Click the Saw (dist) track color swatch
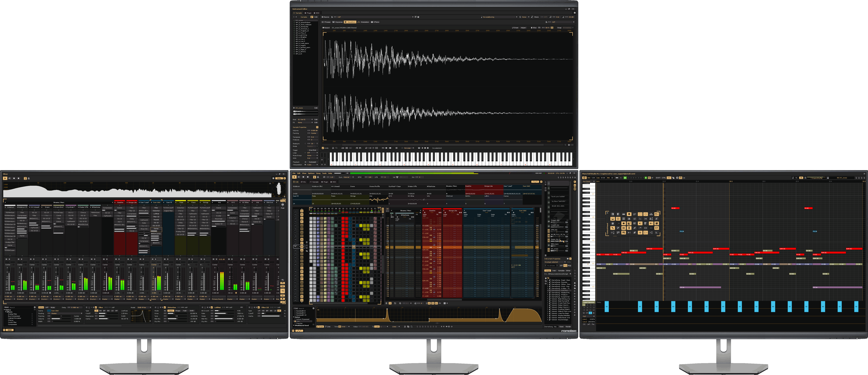The image size is (868, 375). click(x=49, y=311)
